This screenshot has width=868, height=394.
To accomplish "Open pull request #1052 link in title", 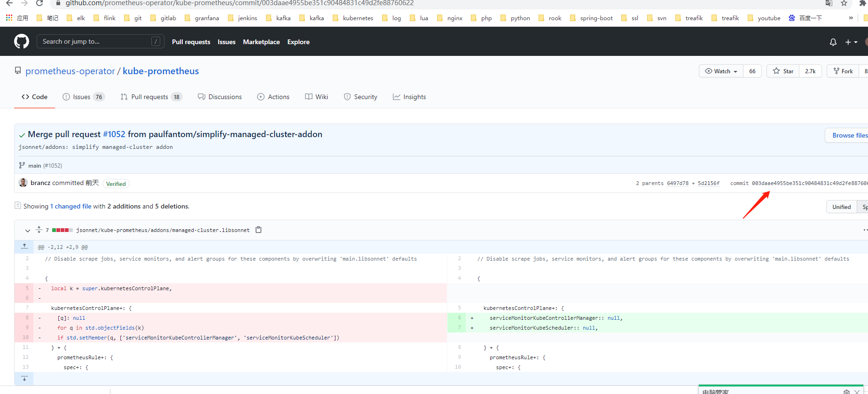I will pos(114,134).
